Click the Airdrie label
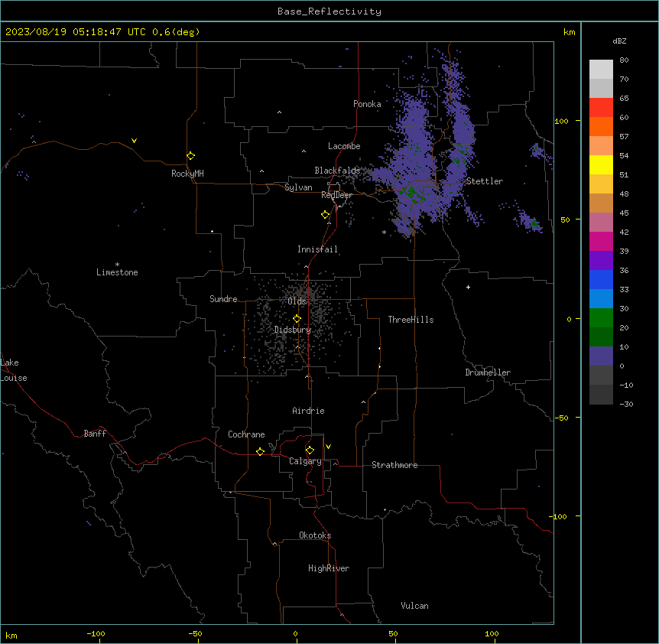Screen dimensions: 659x644 [x=308, y=411]
